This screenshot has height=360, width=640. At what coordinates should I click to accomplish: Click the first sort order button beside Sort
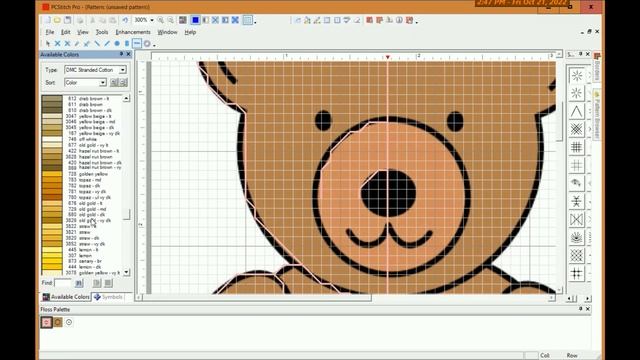(114, 82)
